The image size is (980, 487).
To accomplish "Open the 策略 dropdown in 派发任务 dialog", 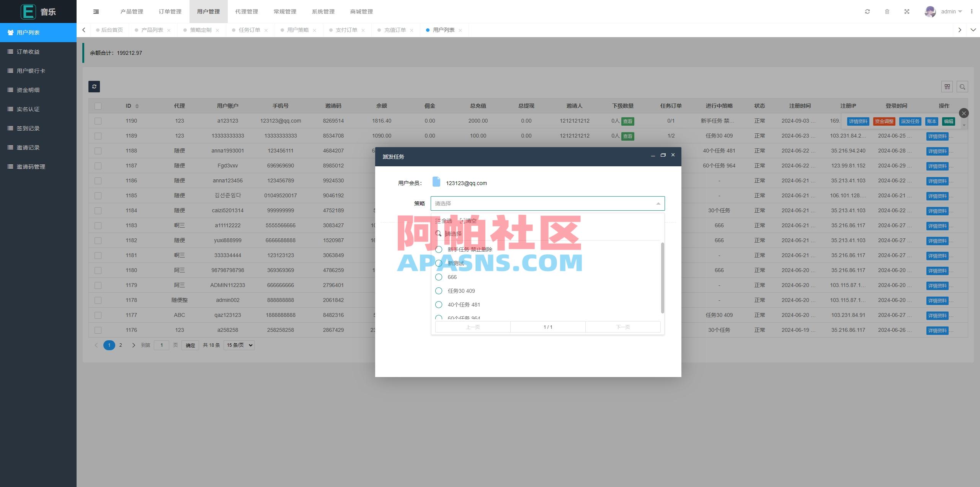I will pyautogui.click(x=547, y=203).
